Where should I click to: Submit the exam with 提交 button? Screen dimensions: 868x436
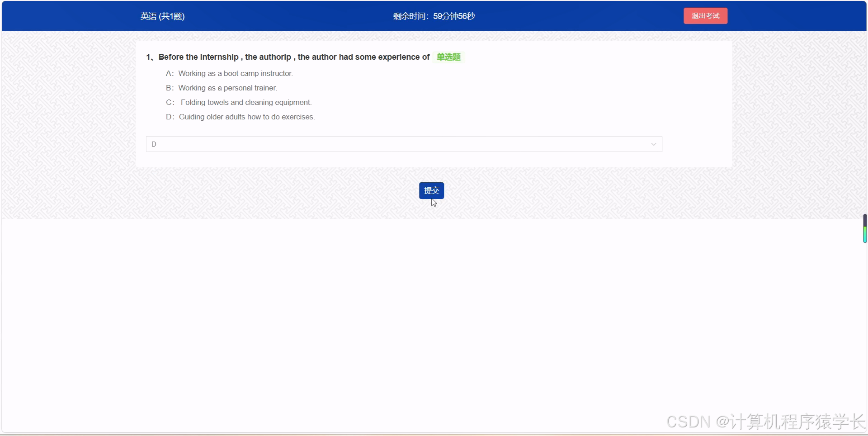[431, 190]
